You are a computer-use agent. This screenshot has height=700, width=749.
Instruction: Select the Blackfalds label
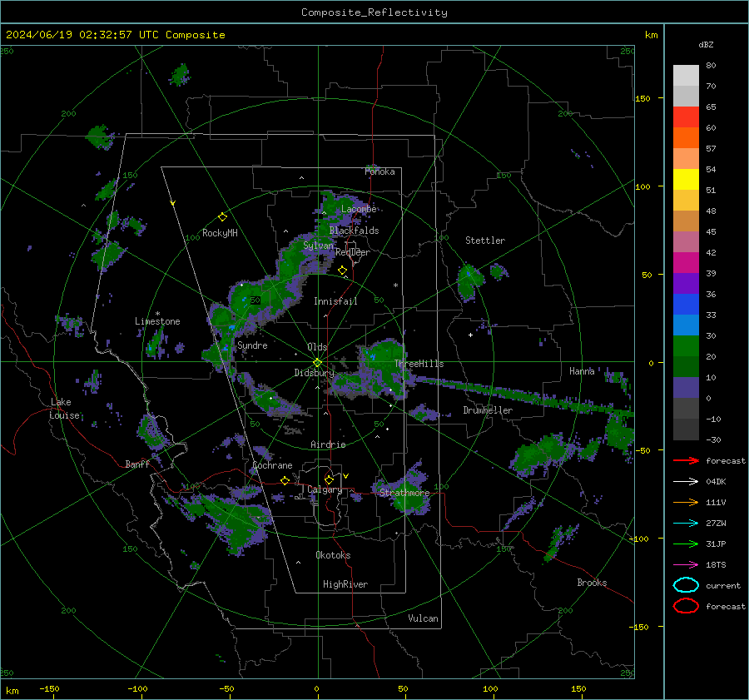pyautogui.click(x=354, y=231)
